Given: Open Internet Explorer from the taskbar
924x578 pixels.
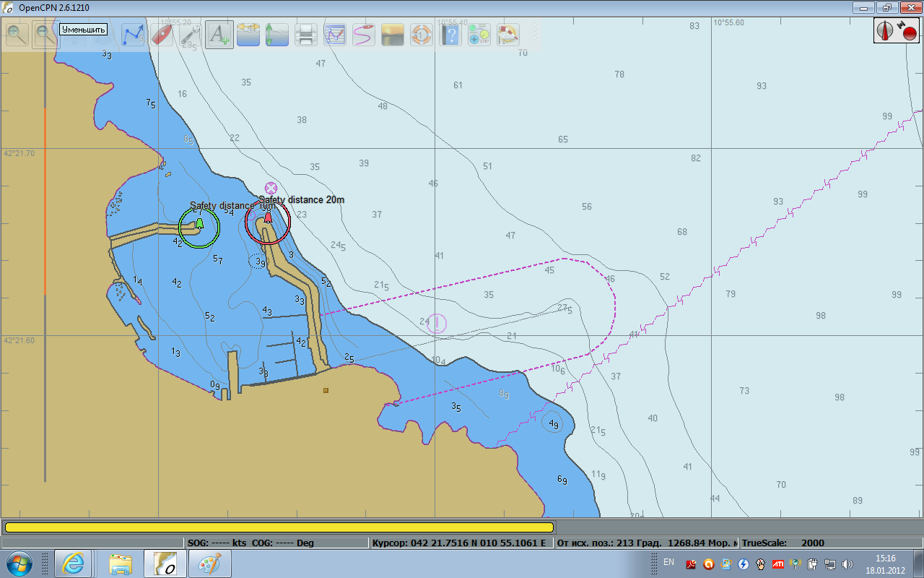Looking at the screenshot, I should click(74, 564).
